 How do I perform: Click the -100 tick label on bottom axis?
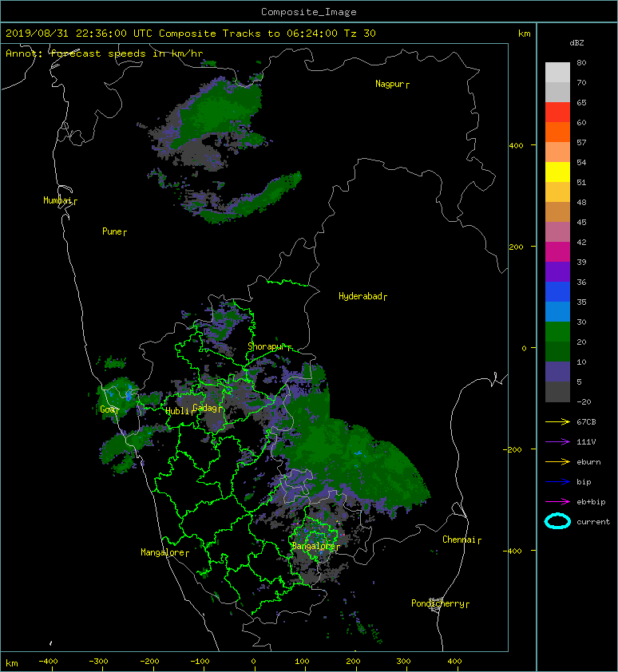[x=200, y=662]
